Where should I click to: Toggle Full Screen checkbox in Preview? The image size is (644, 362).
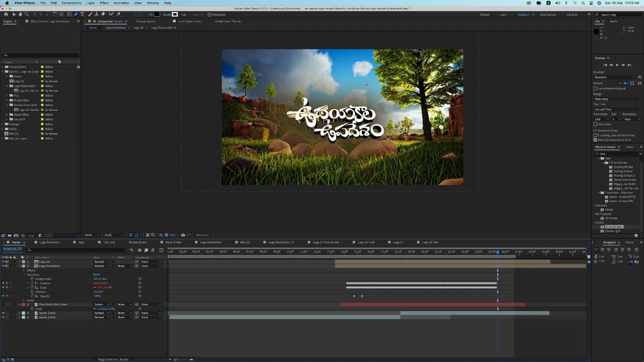[595, 124]
